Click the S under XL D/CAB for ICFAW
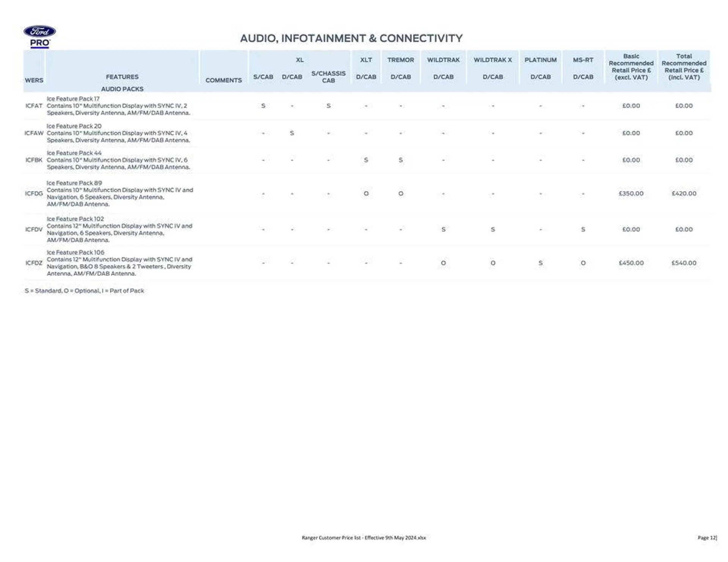The width and height of the screenshot is (728, 562). 292,133
